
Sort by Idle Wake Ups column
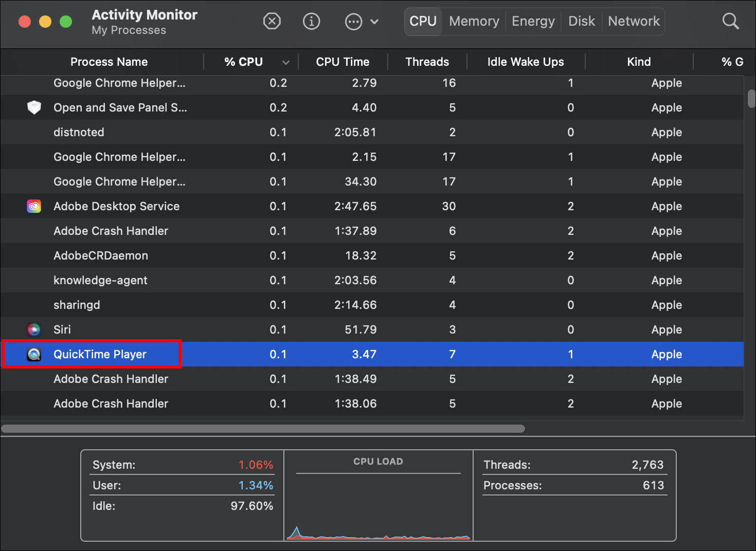[x=525, y=62]
